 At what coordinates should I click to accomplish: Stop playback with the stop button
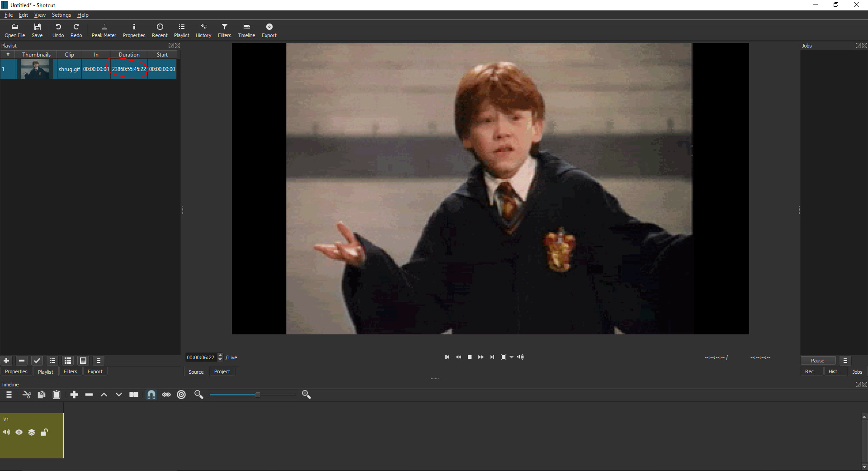point(470,357)
